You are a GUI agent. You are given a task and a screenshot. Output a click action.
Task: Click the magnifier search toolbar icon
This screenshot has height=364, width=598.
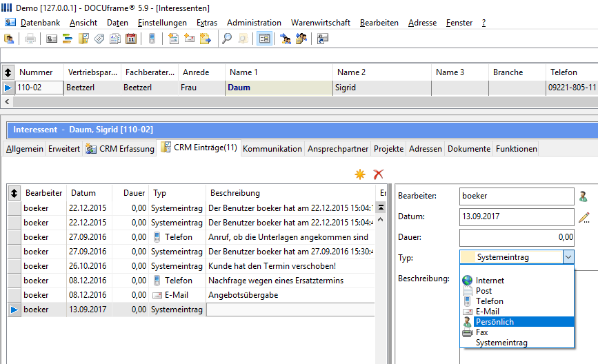click(227, 39)
